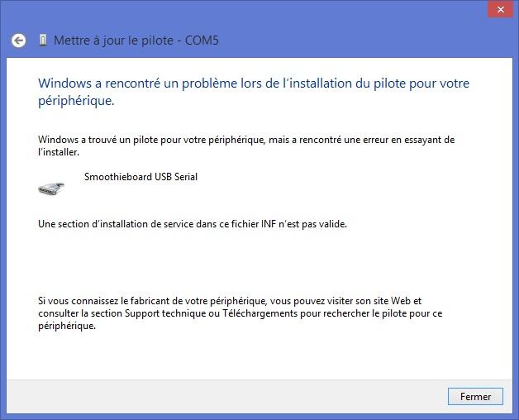519x420 pixels.
Task: Close the dialog with the red X
Action: (501, 10)
